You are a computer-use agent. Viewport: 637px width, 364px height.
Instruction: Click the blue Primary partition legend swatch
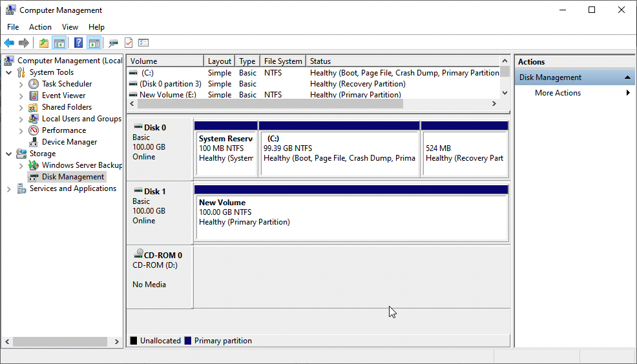[x=188, y=341]
